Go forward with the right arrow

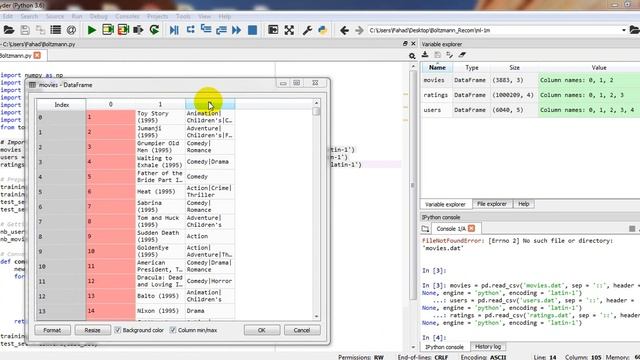click(359, 30)
